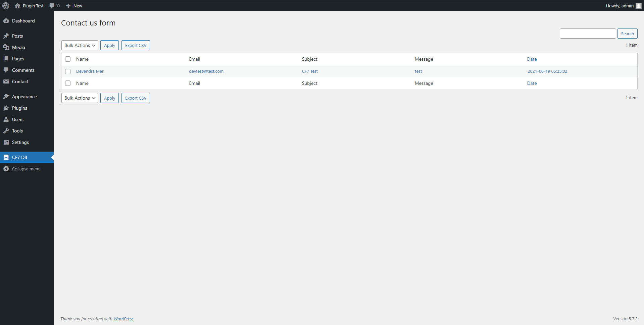The height and width of the screenshot is (325, 644).
Task: Click the Contact envelope icon
Action: point(6,82)
